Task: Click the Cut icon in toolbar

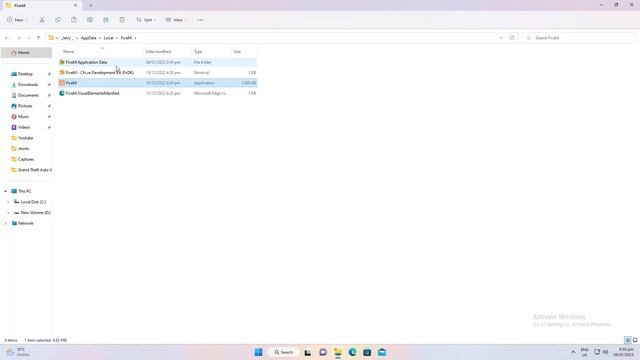Action: [42, 20]
